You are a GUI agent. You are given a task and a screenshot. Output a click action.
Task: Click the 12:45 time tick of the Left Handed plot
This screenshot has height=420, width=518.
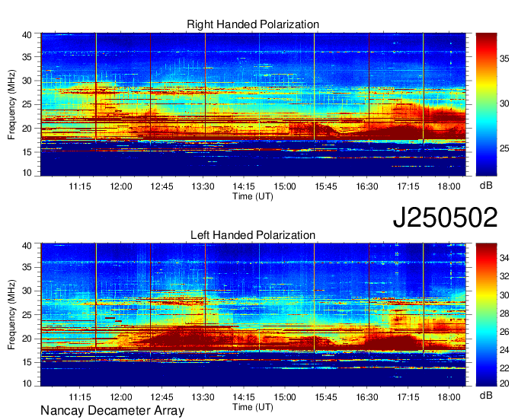(x=161, y=397)
